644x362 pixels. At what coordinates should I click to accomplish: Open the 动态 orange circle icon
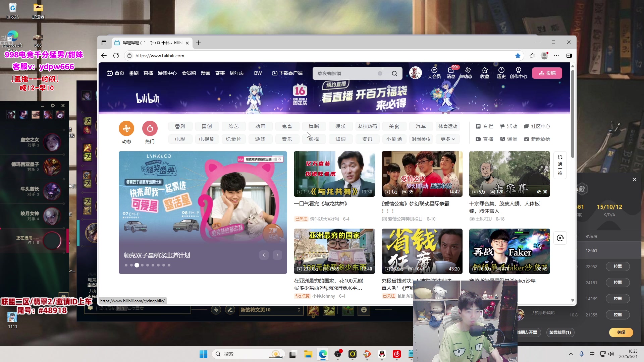click(126, 128)
